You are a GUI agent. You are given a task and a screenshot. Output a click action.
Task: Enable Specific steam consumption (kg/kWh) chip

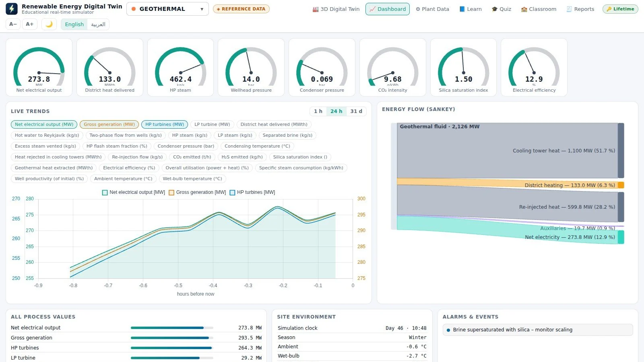(x=301, y=168)
